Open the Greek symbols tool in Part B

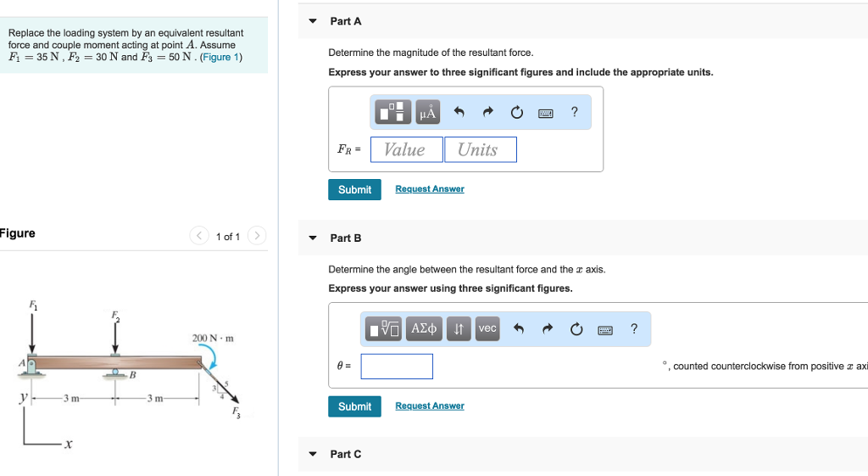pos(425,328)
